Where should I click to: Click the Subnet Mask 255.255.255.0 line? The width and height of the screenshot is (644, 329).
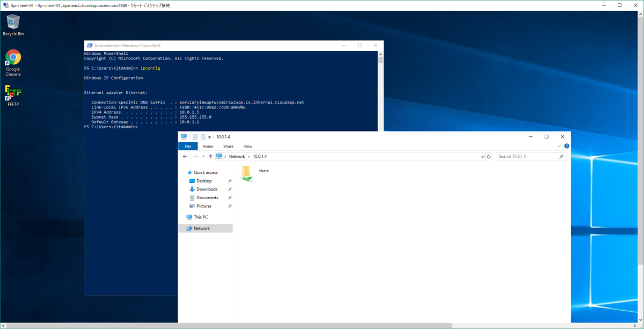point(151,117)
